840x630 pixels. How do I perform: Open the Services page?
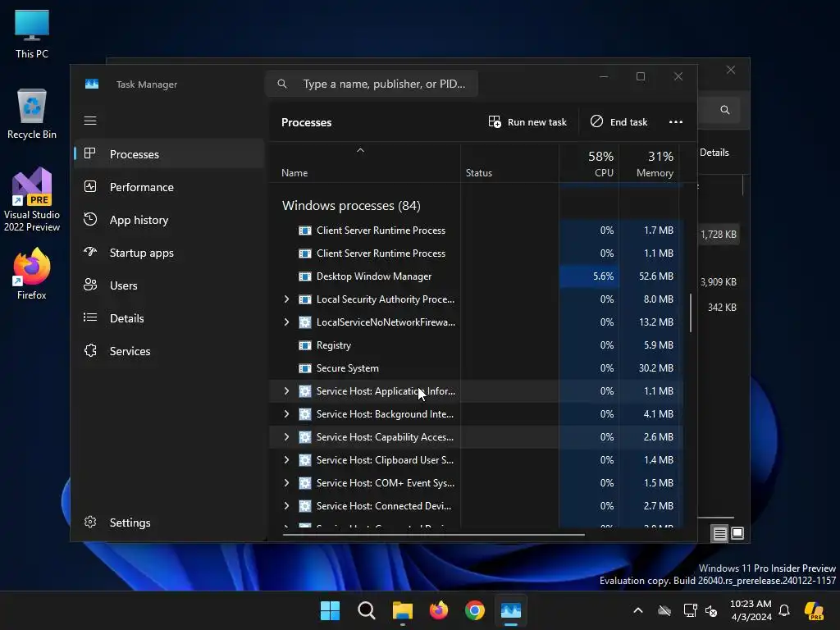coord(169,351)
